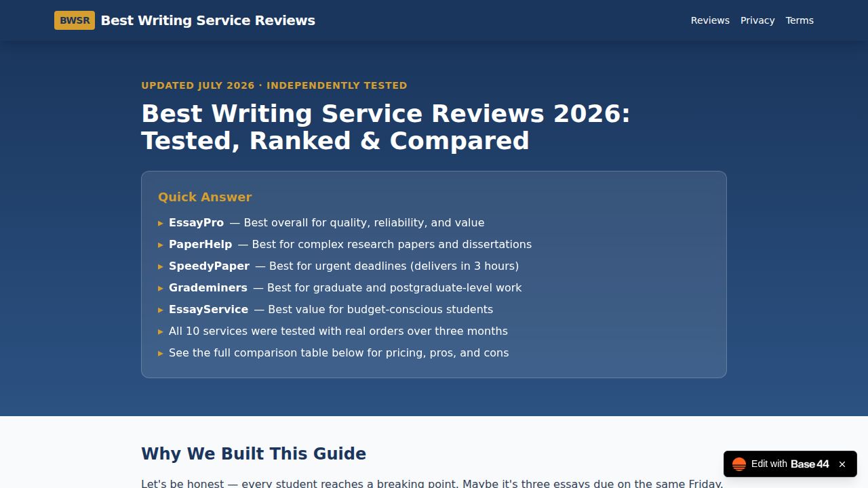868x488 pixels.
Task: Select the SpeedyPaper bold text
Action: 209,266
